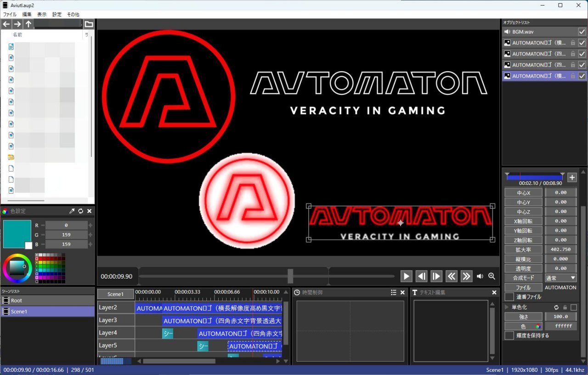The height and width of the screenshot is (375, 588).
Task: Toggle the 単色化 effect enable checkbox
Action: (574, 307)
